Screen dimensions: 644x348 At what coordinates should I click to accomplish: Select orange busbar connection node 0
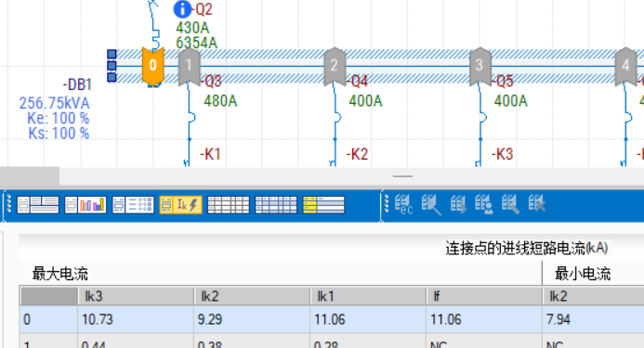point(152,65)
